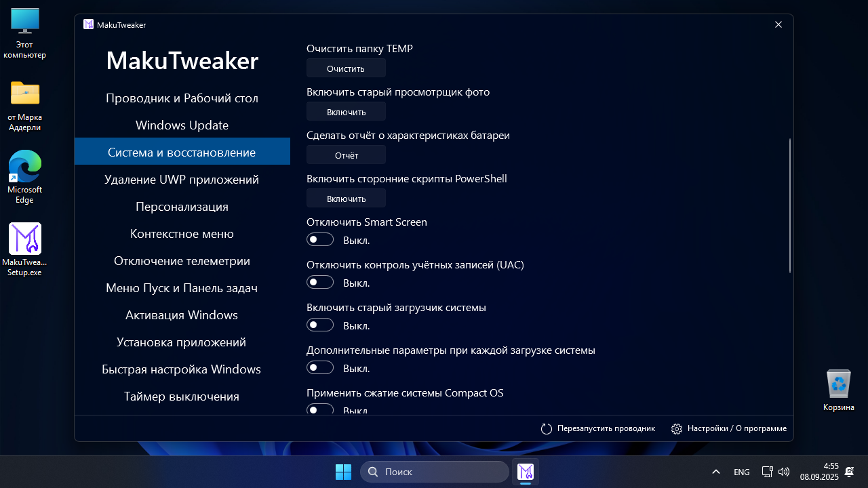Toggle the UAC control switch

click(320, 283)
